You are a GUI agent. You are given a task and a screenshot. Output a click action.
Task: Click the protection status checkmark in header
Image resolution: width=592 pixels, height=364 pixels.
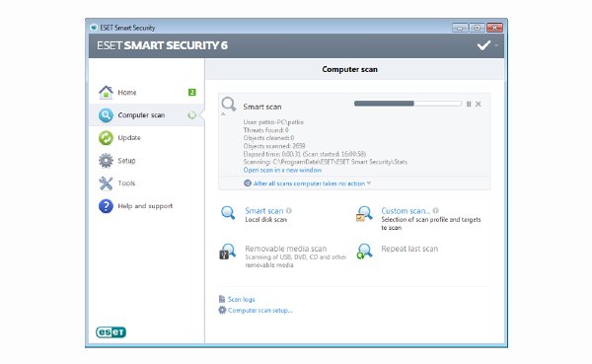click(x=483, y=45)
